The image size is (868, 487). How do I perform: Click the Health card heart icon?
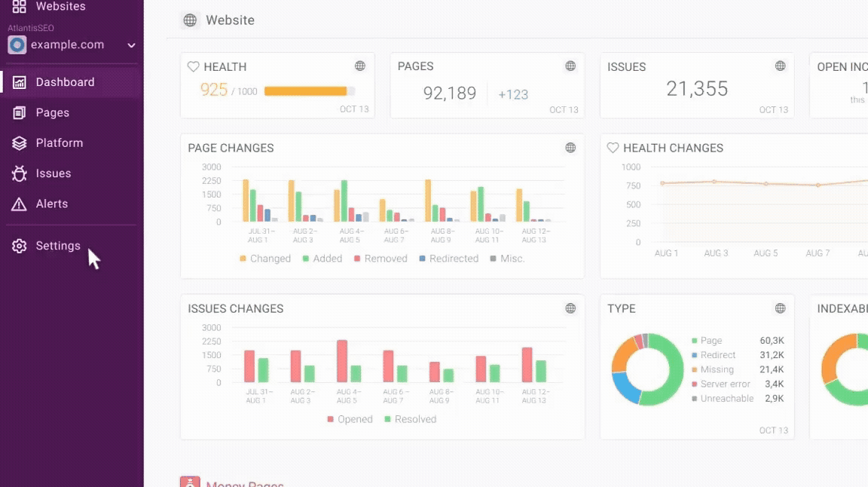click(193, 66)
